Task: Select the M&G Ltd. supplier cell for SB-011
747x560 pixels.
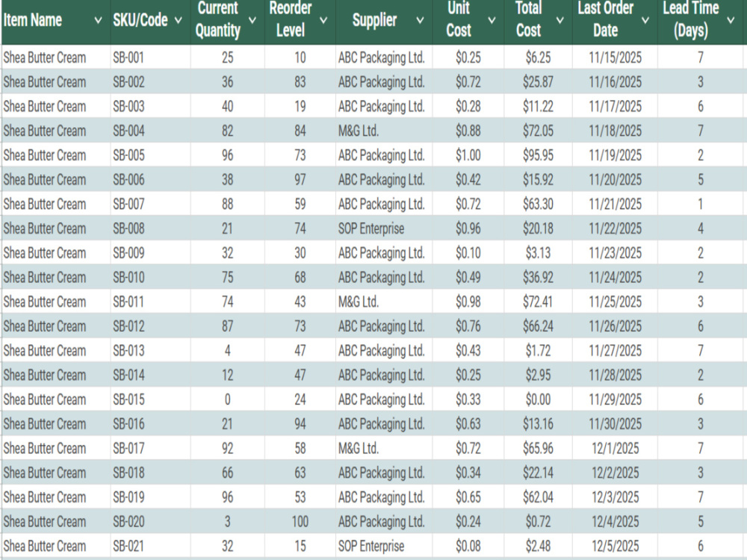Action: point(384,302)
